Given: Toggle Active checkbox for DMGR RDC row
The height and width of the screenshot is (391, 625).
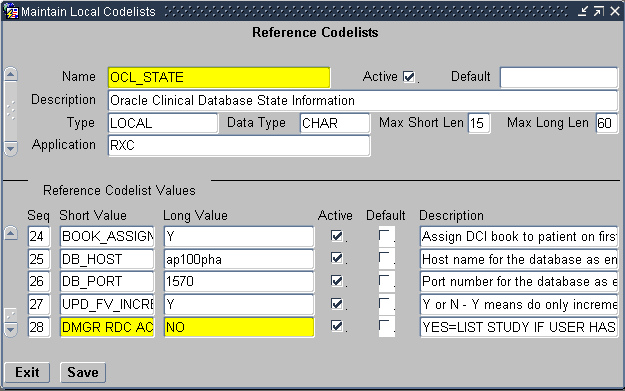Looking at the screenshot, I should click(x=337, y=326).
